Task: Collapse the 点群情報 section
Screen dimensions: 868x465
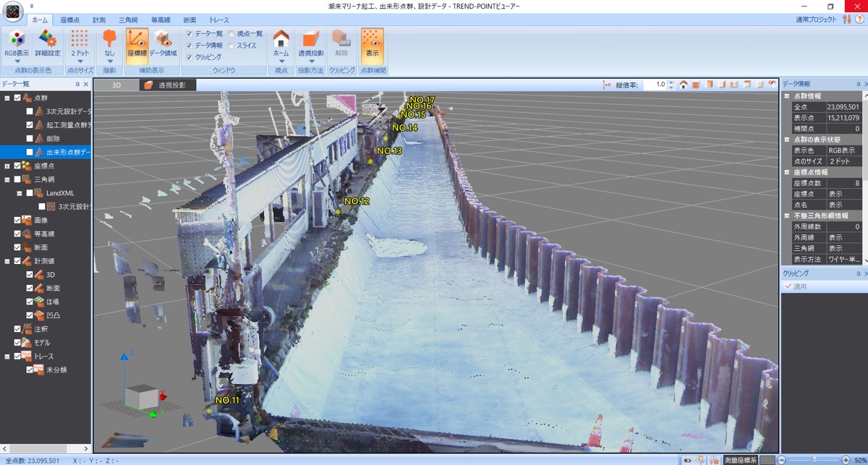Action: pos(787,96)
